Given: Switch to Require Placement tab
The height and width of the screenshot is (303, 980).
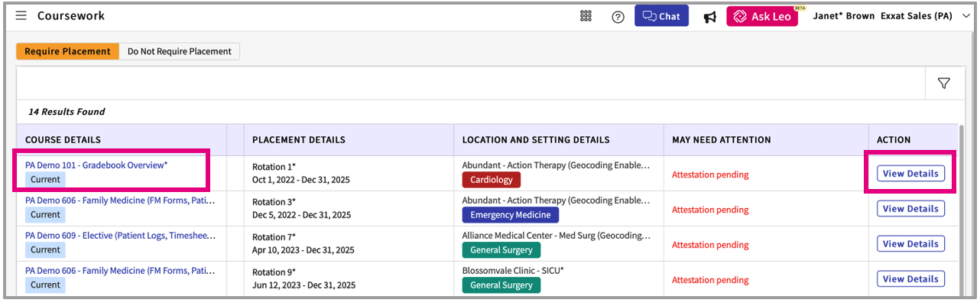Looking at the screenshot, I should tap(67, 51).
